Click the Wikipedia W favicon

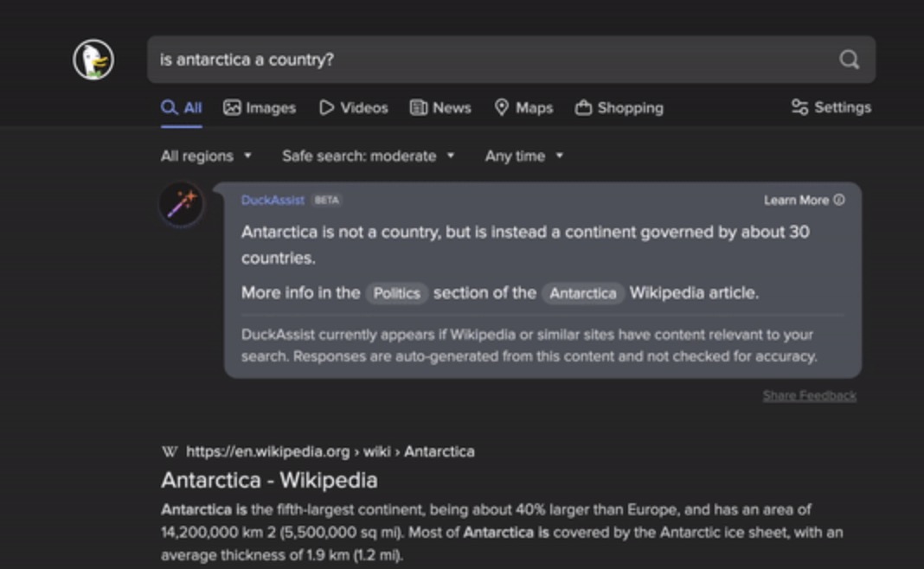click(x=169, y=451)
